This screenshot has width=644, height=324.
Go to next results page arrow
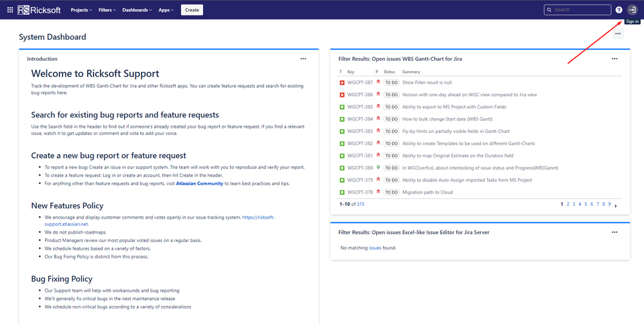tap(616, 205)
